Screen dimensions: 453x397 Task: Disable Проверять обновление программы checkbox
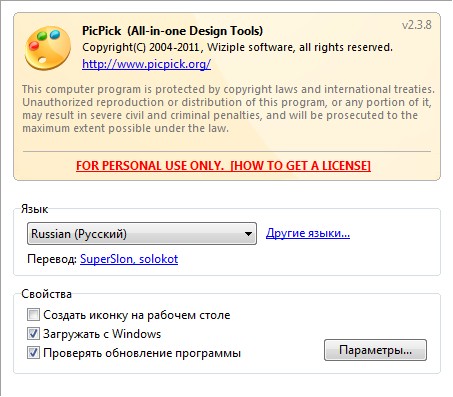click(x=33, y=353)
